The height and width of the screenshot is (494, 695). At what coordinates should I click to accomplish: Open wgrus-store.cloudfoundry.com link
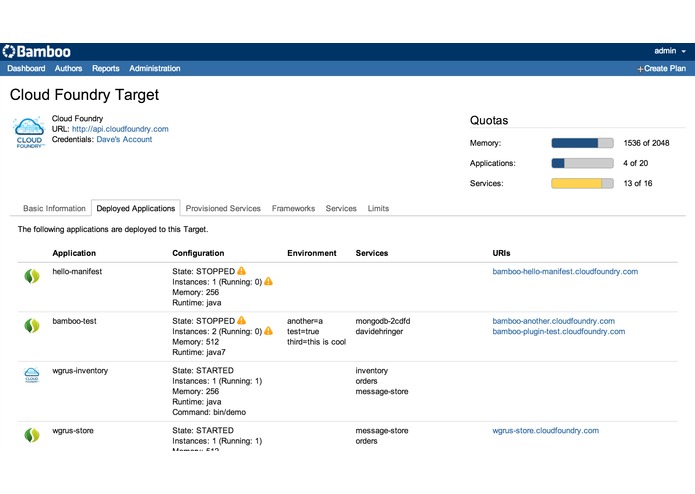(x=545, y=430)
